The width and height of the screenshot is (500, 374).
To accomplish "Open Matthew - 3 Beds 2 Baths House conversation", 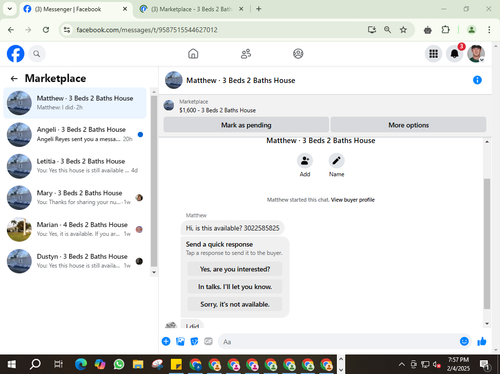I will point(75,103).
